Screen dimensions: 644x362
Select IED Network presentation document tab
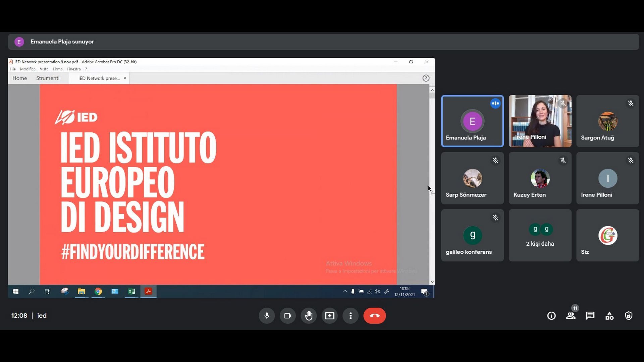point(99,78)
